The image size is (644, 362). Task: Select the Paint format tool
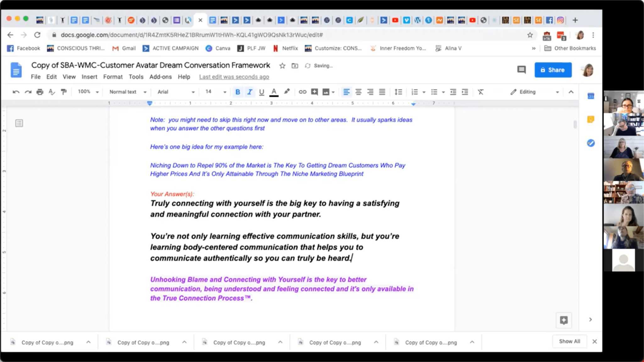coord(64,92)
